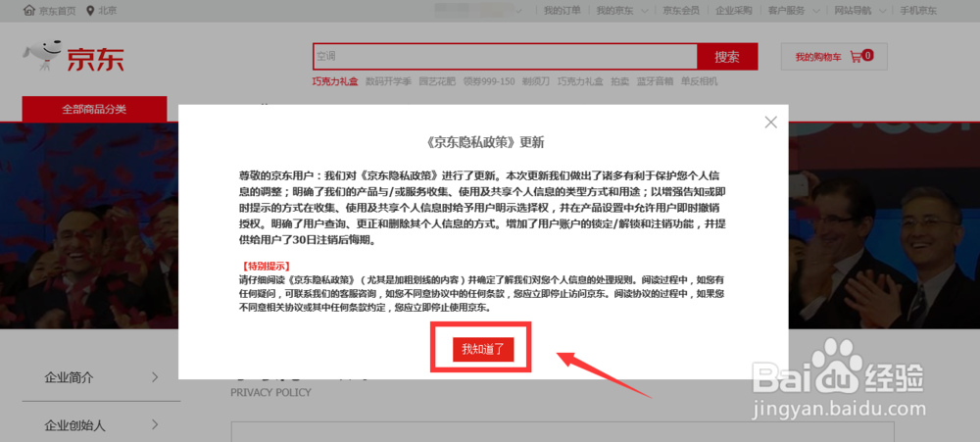Click the PRIVACY POLICY heading text

pyautogui.click(x=270, y=393)
